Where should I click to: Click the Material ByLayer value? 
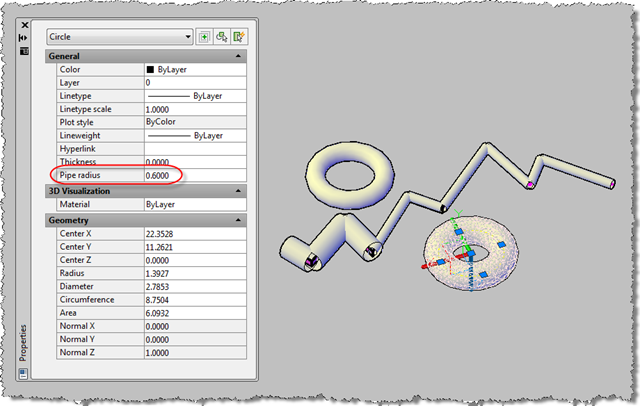click(x=195, y=204)
